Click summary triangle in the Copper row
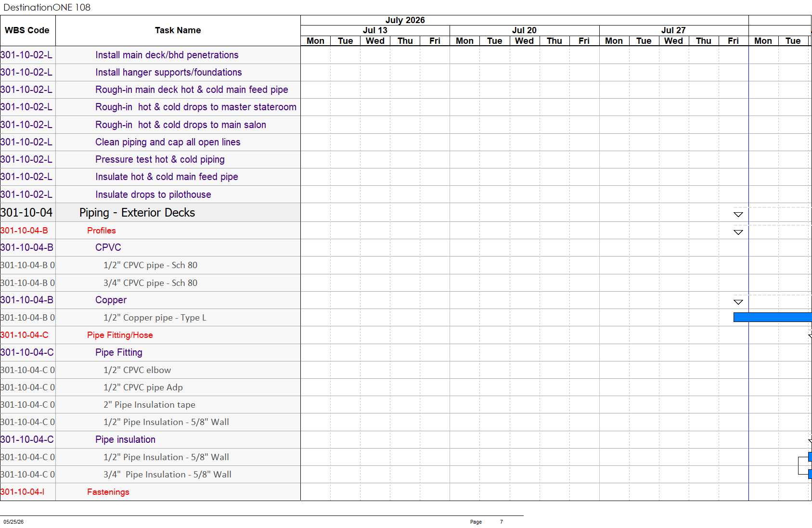Viewport: 812px width, 528px height. click(738, 302)
